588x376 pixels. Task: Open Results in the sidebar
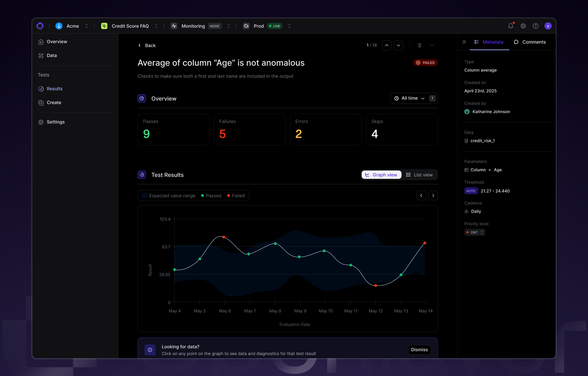pyautogui.click(x=54, y=89)
